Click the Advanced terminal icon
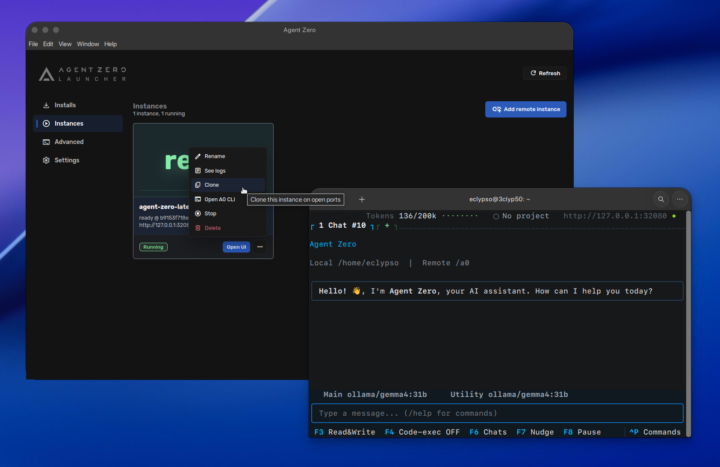Viewport: 720px width, 467px height. [x=46, y=142]
